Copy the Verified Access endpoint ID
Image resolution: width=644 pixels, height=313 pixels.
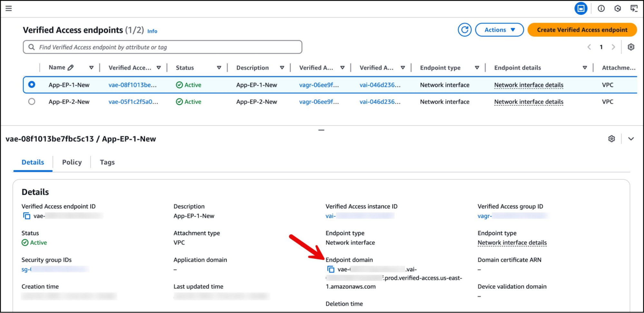click(26, 216)
